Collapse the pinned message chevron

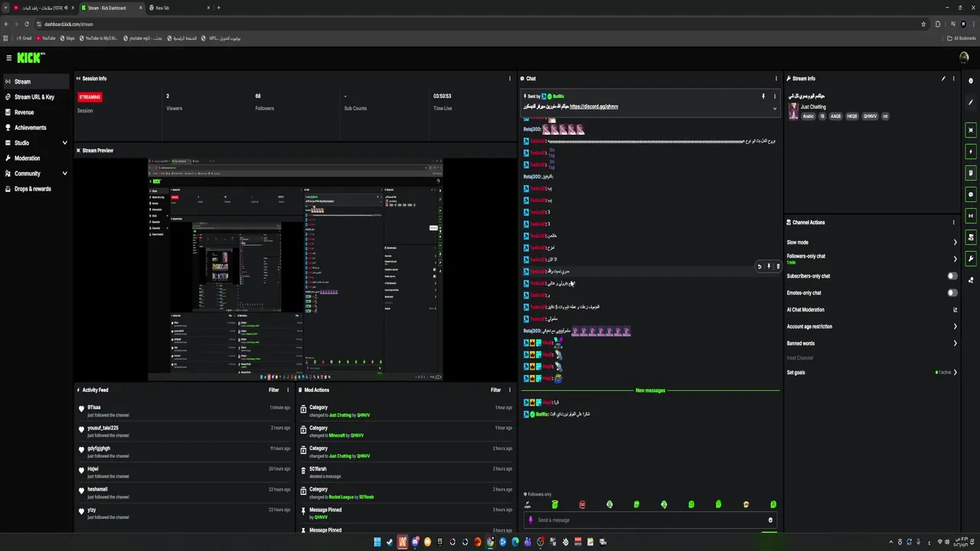(774, 108)
